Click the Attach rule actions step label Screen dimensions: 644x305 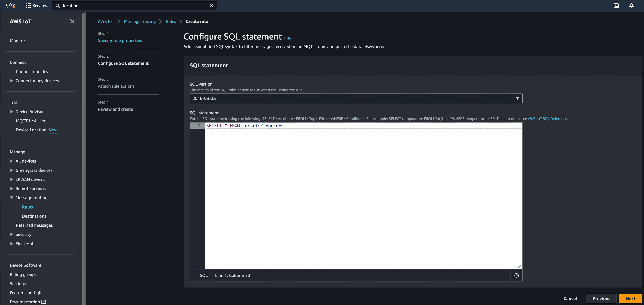(116, 86)
